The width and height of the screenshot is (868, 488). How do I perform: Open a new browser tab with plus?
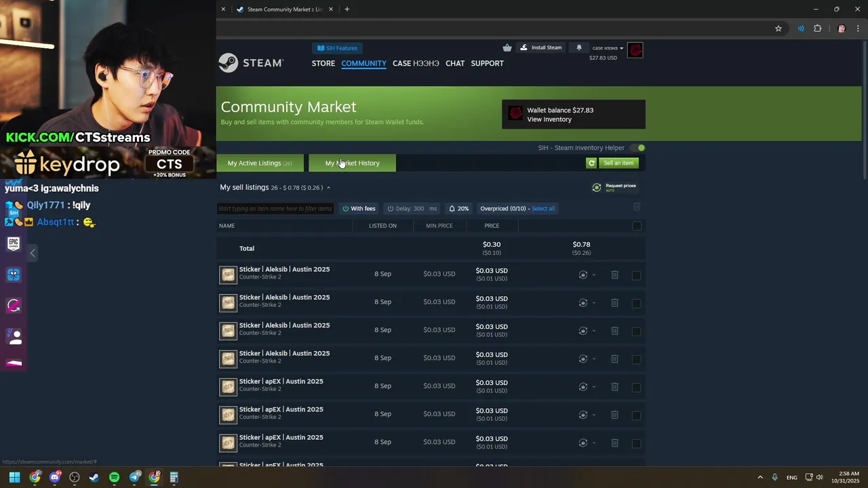coord(347,9)
